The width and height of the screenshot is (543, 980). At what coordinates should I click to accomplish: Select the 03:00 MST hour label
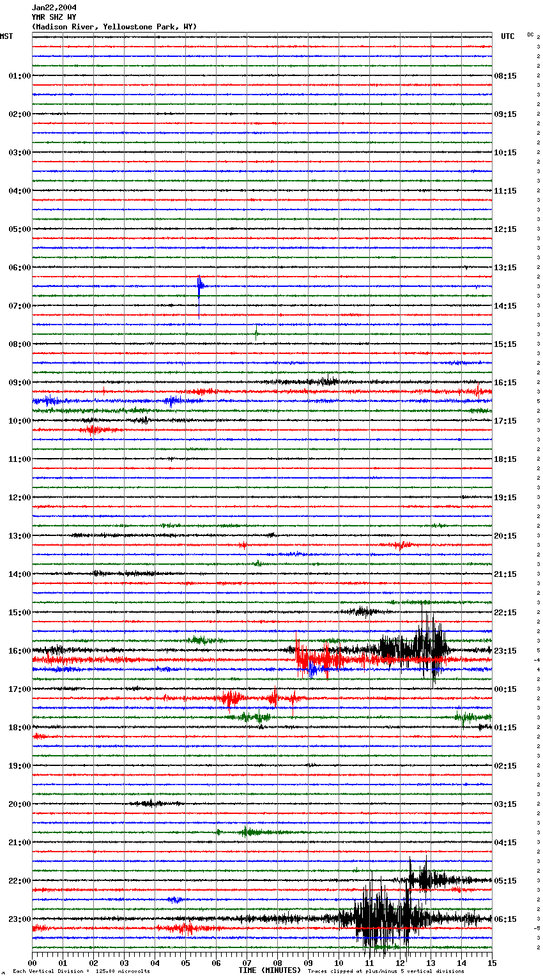coord(20,153)
